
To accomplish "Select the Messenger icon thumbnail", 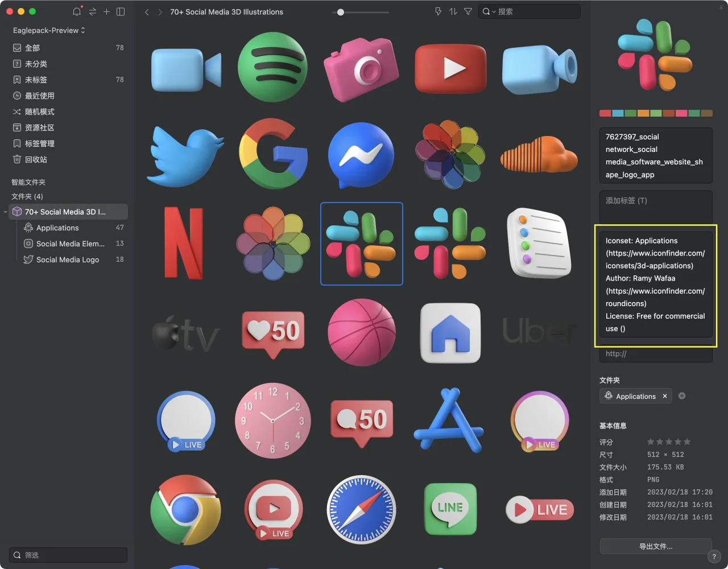I will tap(361, 155).
